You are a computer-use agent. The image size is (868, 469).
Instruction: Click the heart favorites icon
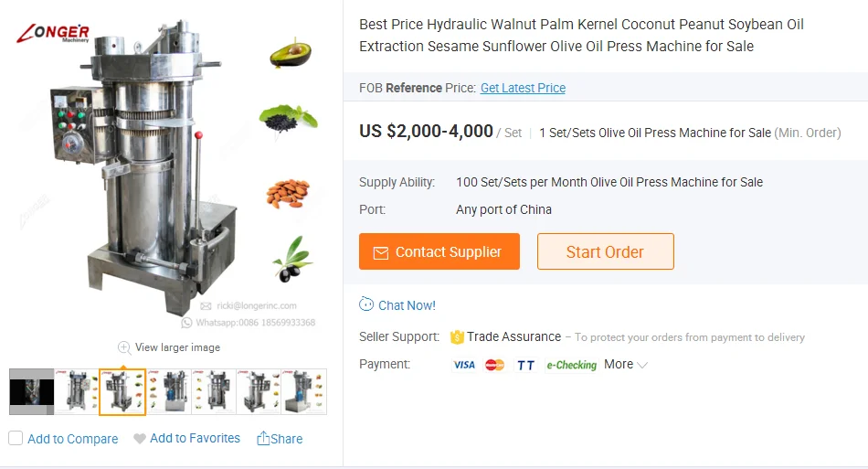click(x=140, y=439)
